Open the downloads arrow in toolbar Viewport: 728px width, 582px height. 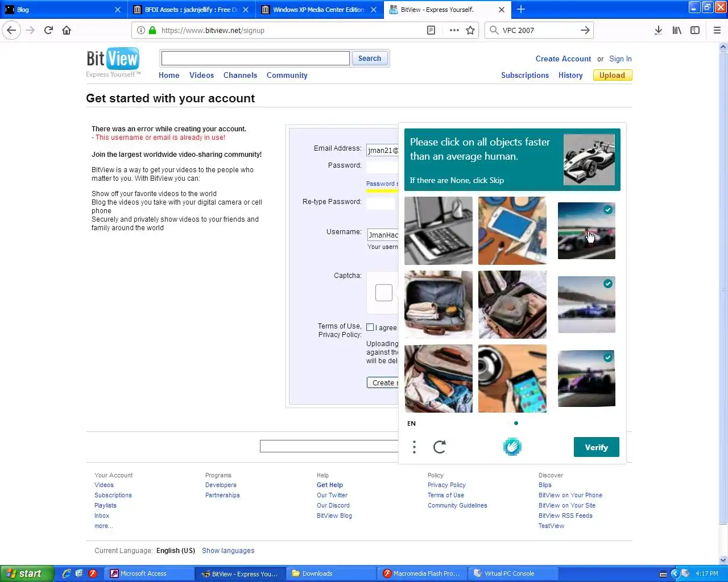point(658,30)
